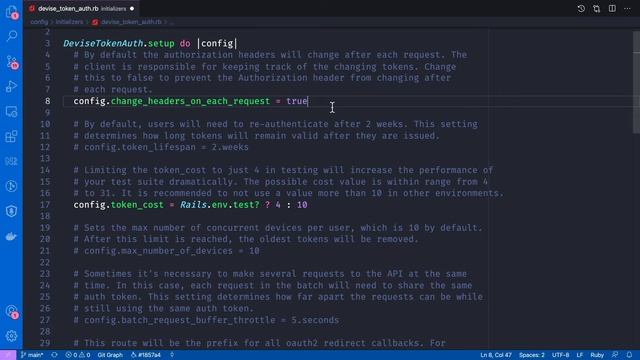This screenshot has height=360, width=640.
Task: Open the clock-like icon view in the activity bar
Action: click(x=11, y=186)
